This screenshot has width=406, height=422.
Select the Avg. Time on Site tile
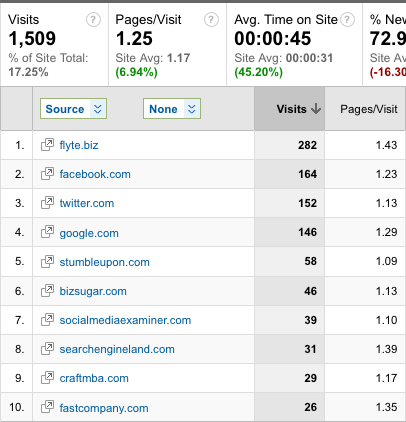[x=294, y=45]
